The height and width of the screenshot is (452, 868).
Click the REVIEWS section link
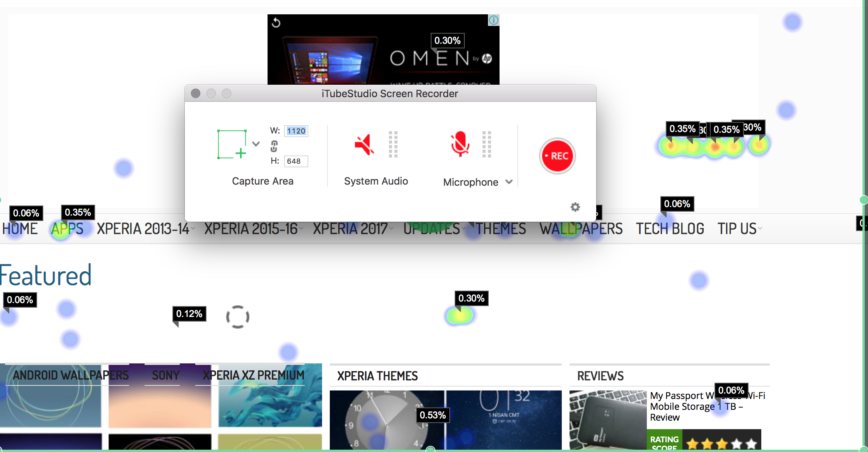[x=600, y=376]
